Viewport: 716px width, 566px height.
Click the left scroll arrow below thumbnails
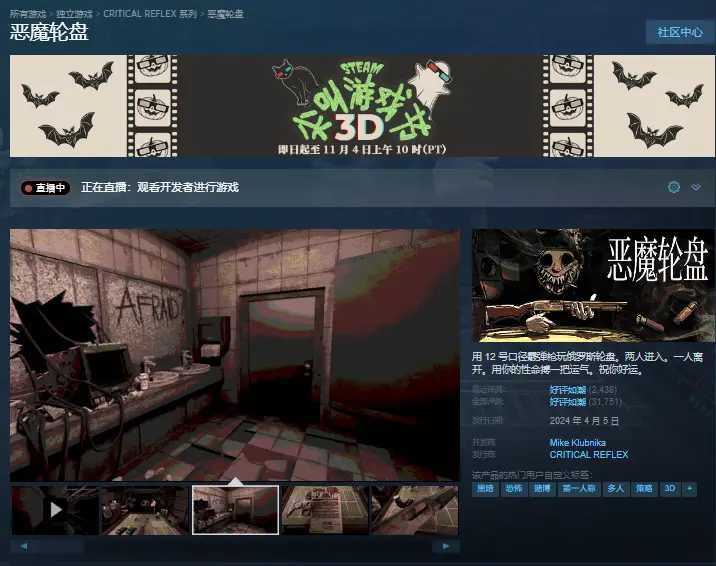click(x=24, y=546)
